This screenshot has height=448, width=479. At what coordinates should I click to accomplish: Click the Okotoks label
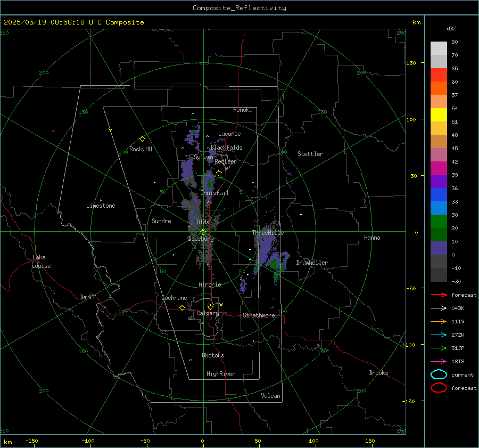(213, 355)
